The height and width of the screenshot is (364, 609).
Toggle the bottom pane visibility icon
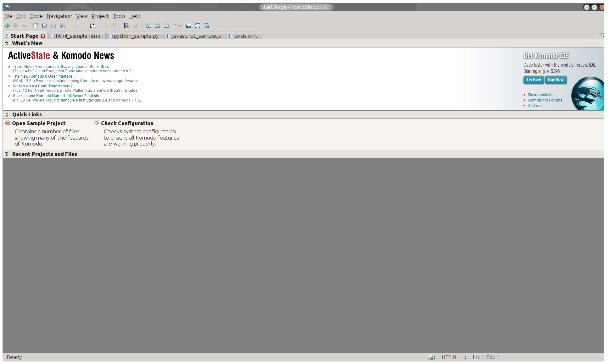[157, 26]
